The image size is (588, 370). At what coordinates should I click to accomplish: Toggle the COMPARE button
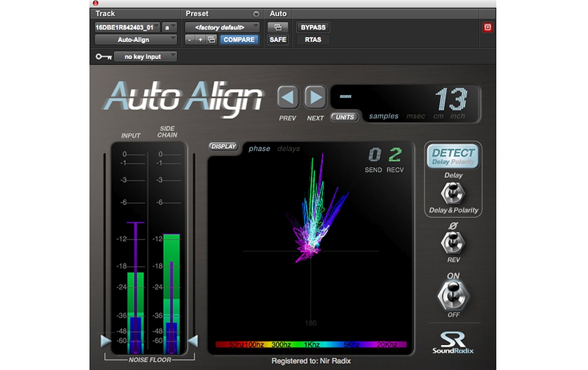239,39
